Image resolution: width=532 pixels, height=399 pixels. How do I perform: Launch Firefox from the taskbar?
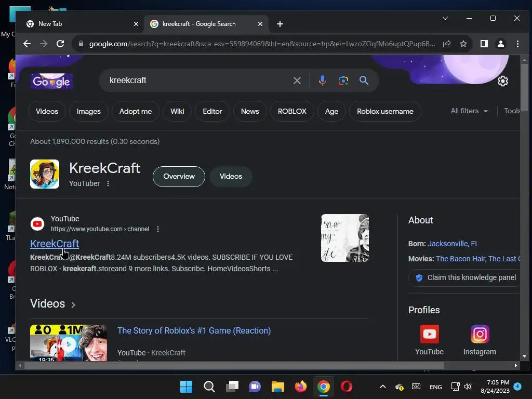point(300,387)
